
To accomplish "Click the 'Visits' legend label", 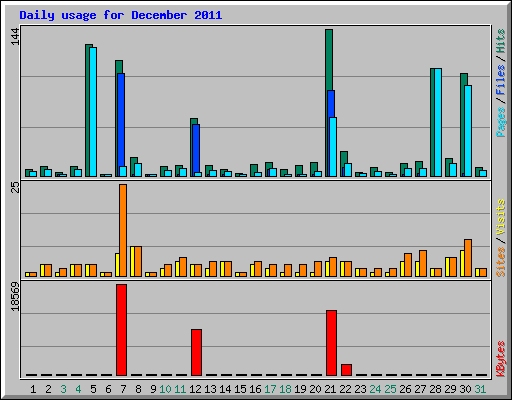I will (x=501, y=217).
